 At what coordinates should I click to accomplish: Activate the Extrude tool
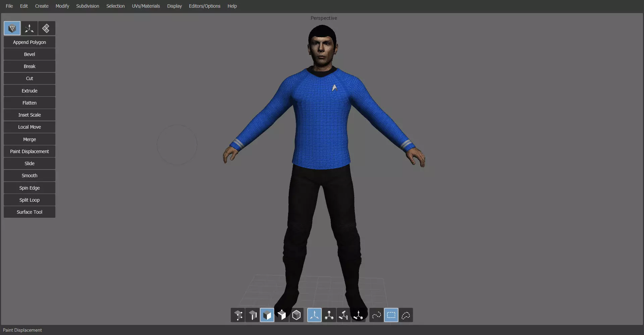tap(30, 91)
